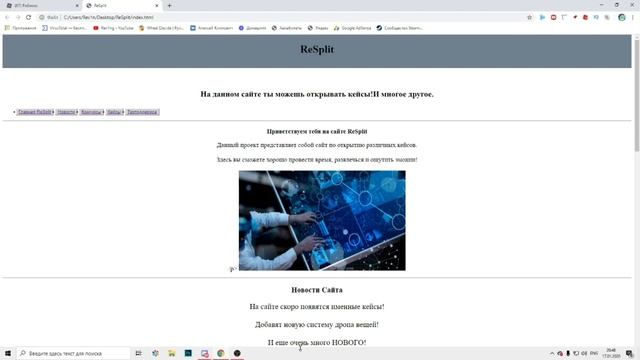The height and width of the screenshot is (360, 640).
Task: Open the VirusTotal bookmark
Action: 64,28
